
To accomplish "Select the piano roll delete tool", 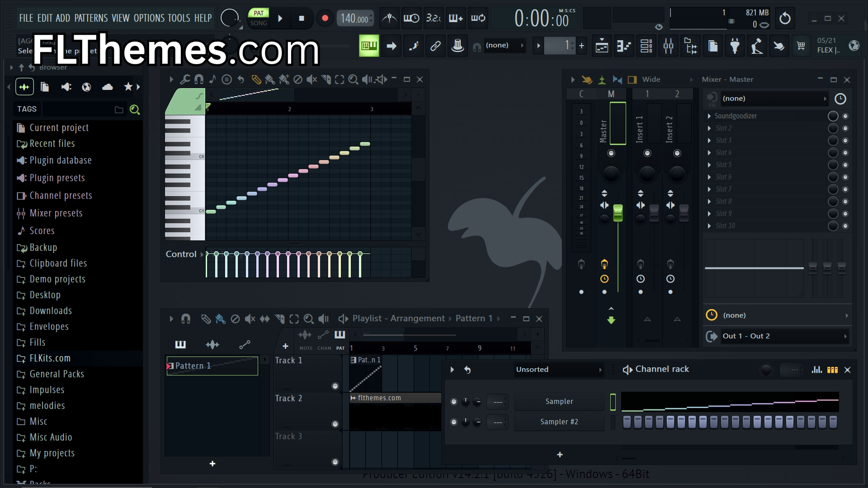I will coord(297,80).
